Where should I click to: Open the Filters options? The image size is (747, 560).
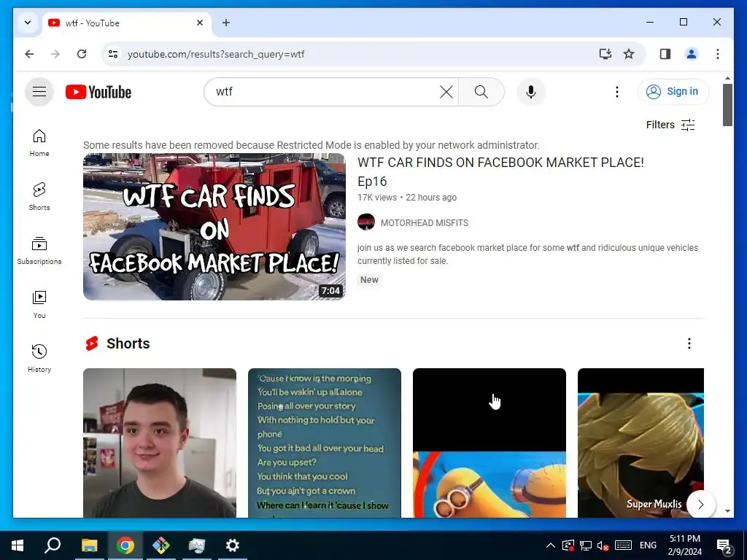[x=670, y=125]
